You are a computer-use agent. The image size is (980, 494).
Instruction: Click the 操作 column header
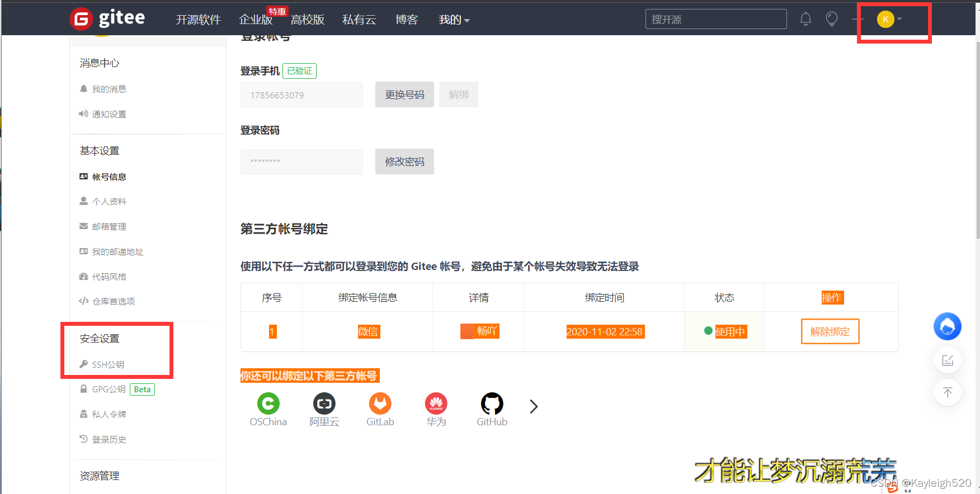click(x=832, y=297)
